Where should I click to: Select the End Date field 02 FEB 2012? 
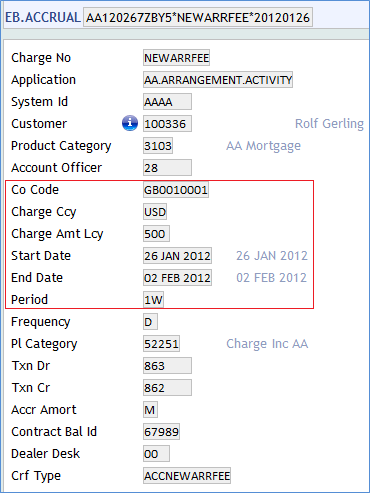coord(177,278)
